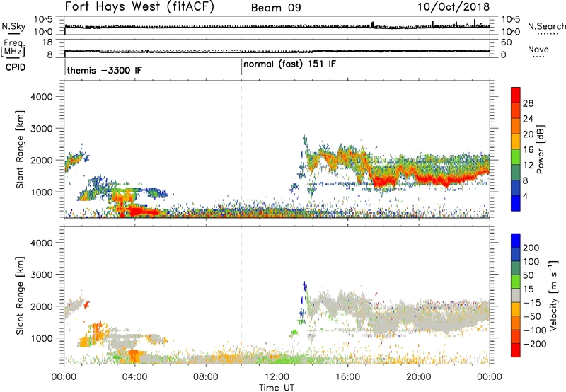566x392 pixels.
Task: Click the strong red echo near 04:00 in power panel
Action: (x=143, y=211)
